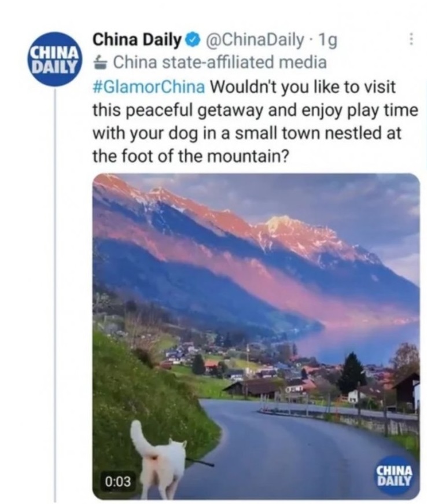Open the #GlamorChina hashtag link
The height and width of the screenshot is (504, 427).
pos(149,87)
